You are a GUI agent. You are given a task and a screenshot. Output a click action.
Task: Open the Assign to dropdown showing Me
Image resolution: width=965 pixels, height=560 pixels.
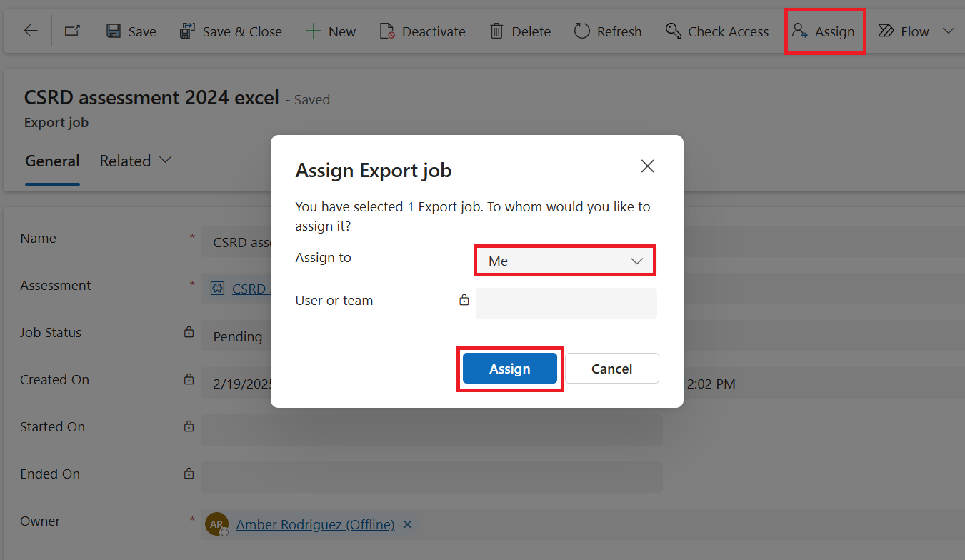pos(565,261)
